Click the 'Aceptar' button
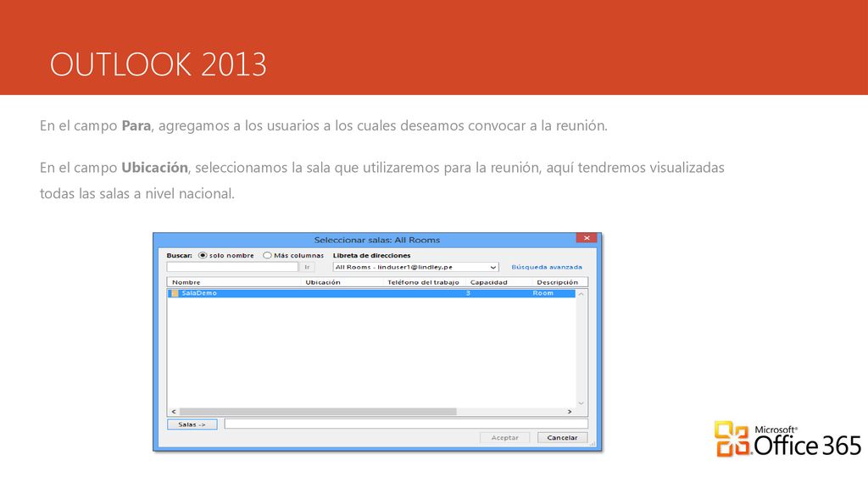 click(505, 438)
